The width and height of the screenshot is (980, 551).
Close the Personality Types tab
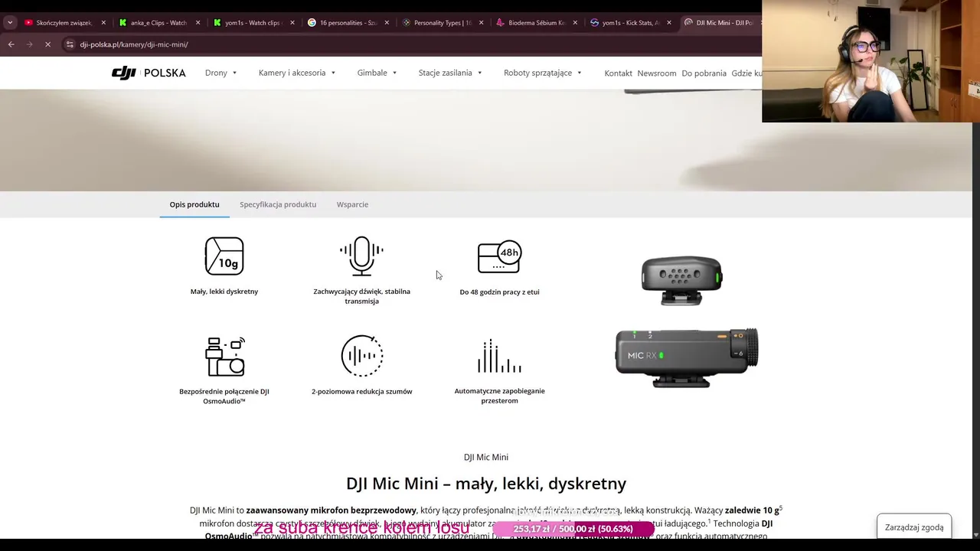(x=481, y=22)
